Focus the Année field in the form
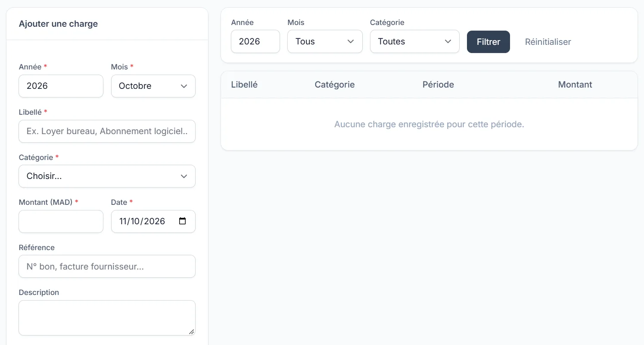Image resolution: width=644 pixels, height=345 pixels. (61, 86)
